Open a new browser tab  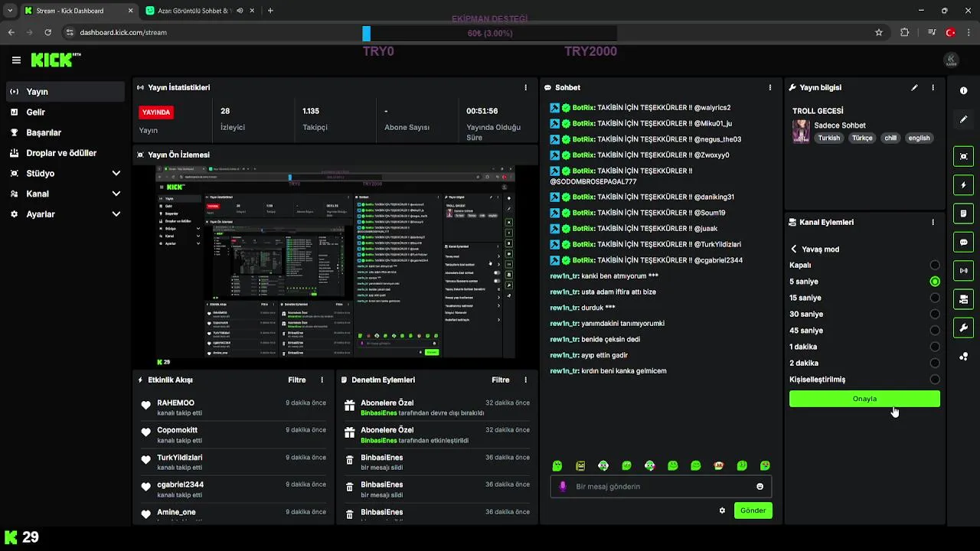(270, 11)
